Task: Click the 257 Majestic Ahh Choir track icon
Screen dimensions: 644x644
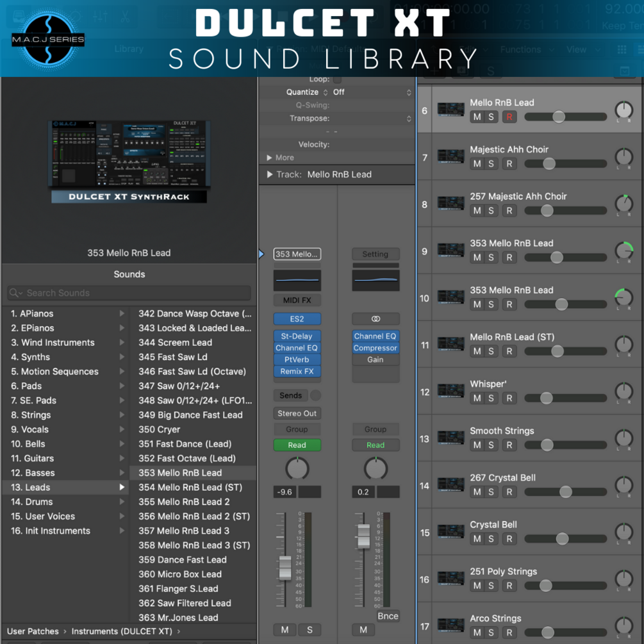Action: tap(450, 203)
